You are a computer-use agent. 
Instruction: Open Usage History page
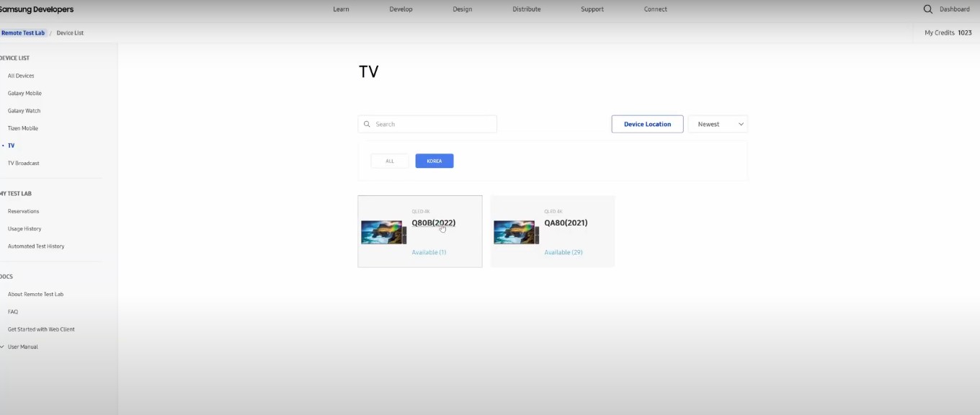[24, 229]
